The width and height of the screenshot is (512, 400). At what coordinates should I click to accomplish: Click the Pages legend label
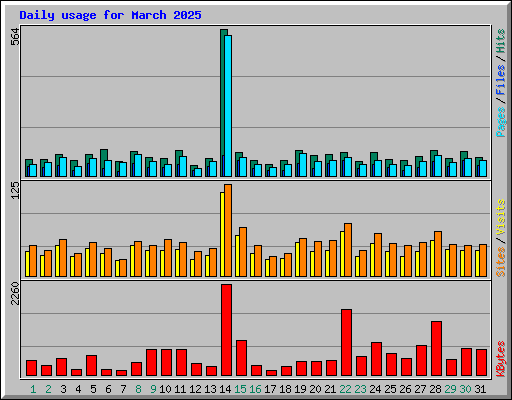tap(501, 122)
